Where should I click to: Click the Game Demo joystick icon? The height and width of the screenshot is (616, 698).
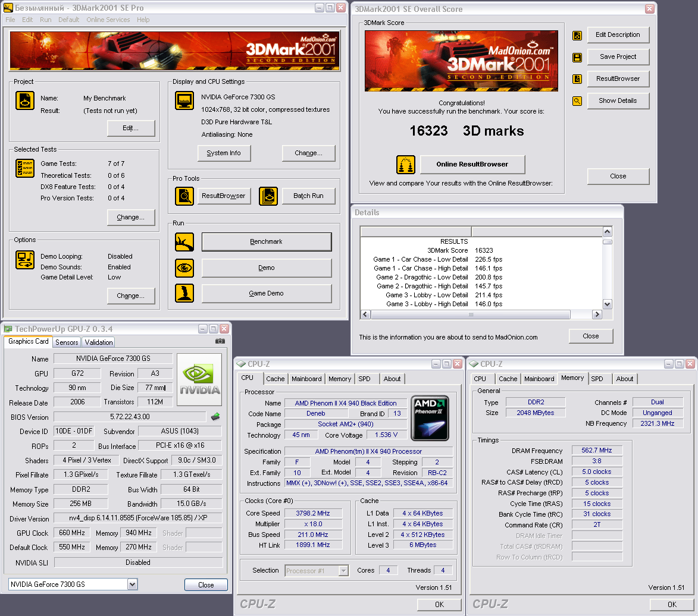point(184,293)
